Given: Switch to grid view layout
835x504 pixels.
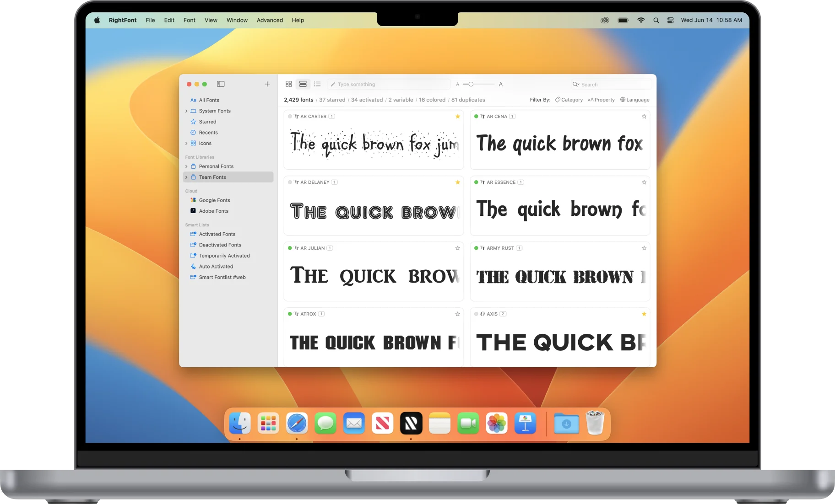Looking at the screenshot, I should [x=288, y=84].
